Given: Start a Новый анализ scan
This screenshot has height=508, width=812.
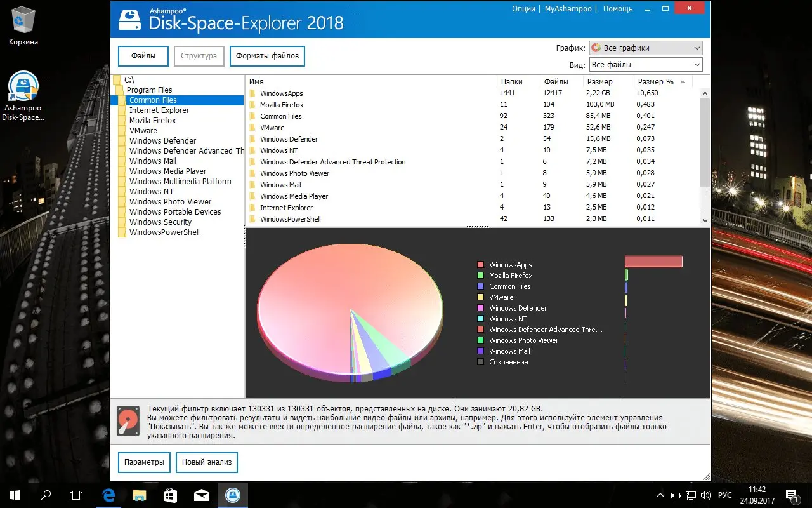Looking at the screenshot, I should [207, 462].
